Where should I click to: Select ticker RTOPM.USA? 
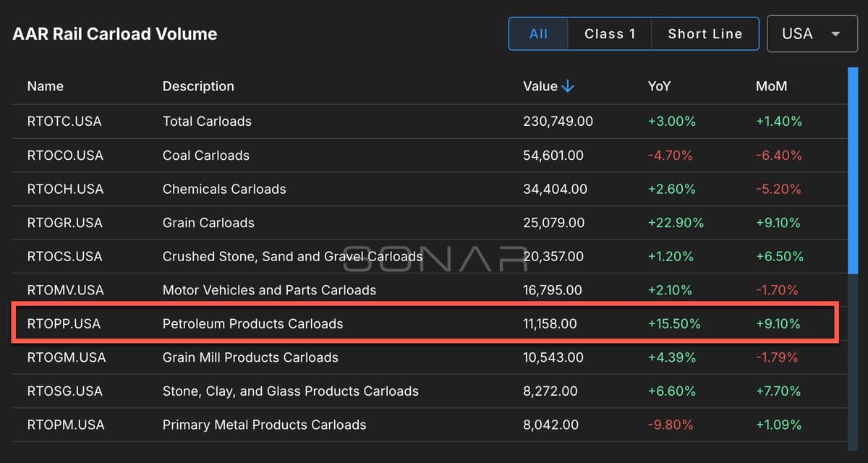tap(66, 425)
